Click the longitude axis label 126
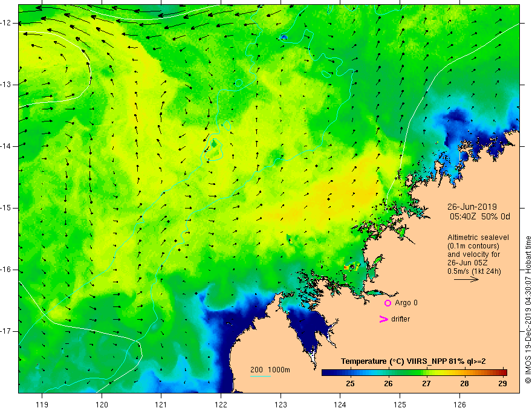The image size is (532, 411). 459,404
